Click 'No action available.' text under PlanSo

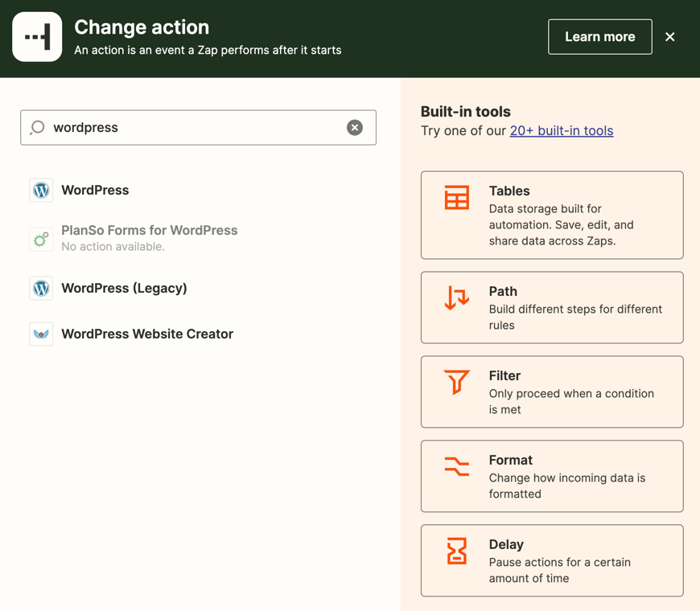(113, 247)
